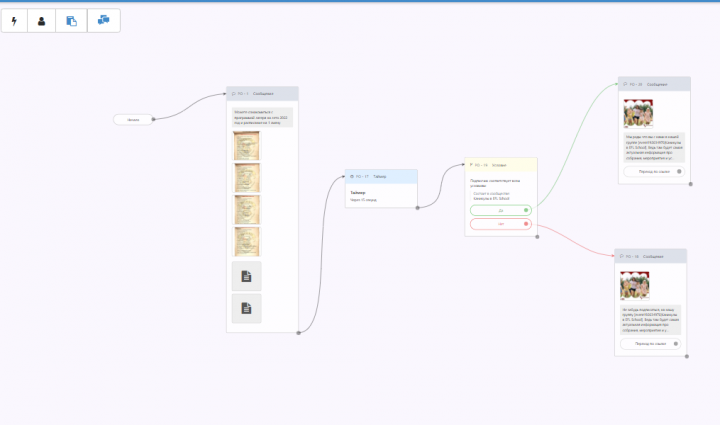
Task: Click Переход по ссылке button in FO-18
Action: point(651,344)
